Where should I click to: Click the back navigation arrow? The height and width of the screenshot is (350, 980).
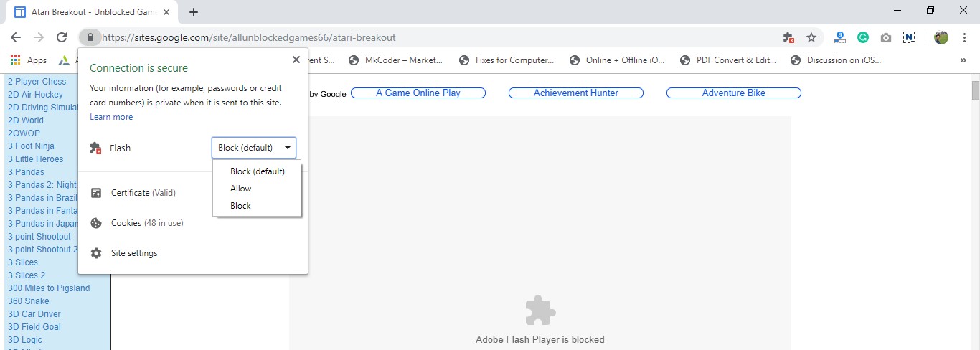tap(16, 37)
